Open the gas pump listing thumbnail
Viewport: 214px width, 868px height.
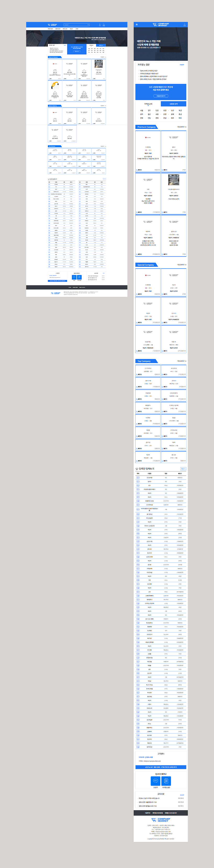55,86
